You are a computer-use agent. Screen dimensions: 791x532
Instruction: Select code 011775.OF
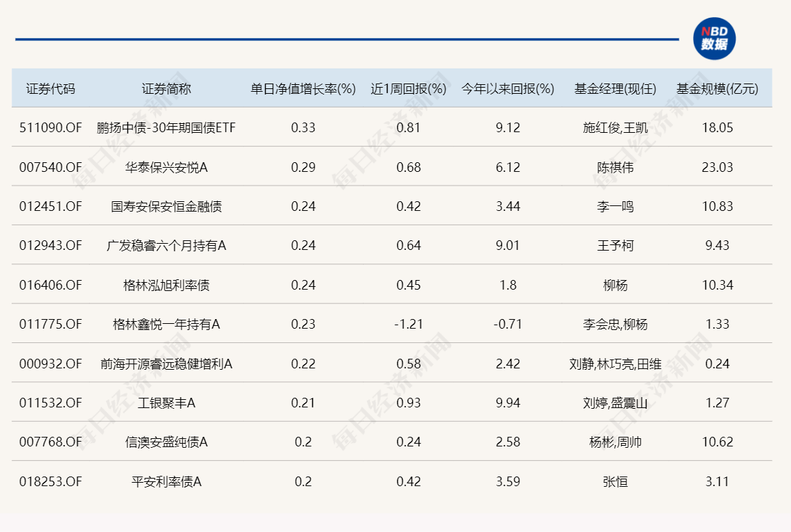click(51, 325)
